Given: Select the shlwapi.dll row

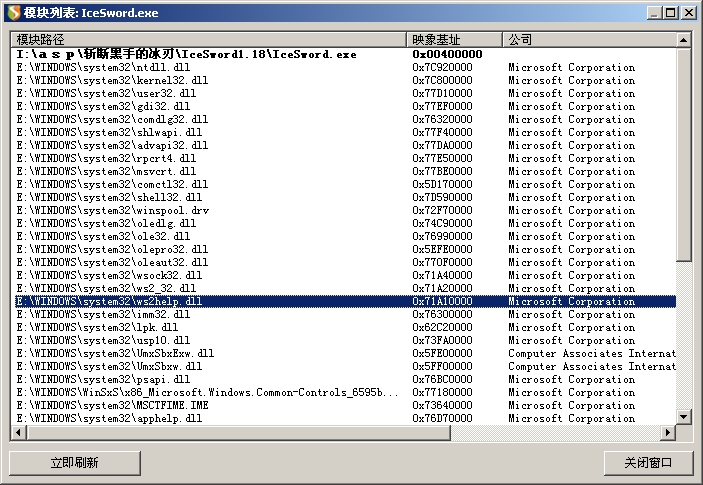Looking at the screenshot, I should (344, 132).
